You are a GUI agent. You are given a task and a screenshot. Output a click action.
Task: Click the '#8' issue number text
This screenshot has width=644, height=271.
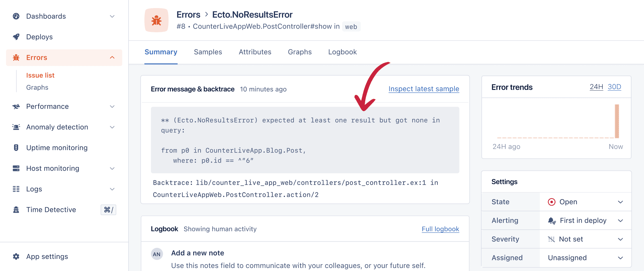(x=181, y=27)
